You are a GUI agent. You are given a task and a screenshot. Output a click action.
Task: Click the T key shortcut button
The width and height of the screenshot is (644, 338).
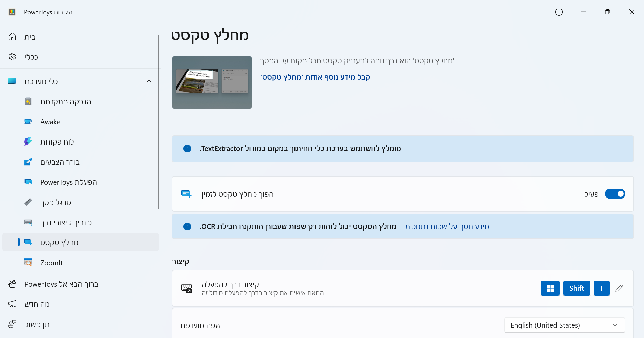601,288
